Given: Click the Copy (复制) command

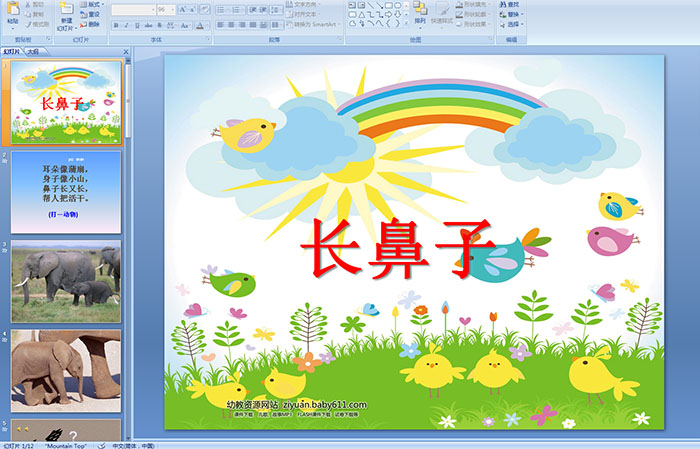Looking at the screenshot, I should point(34,14).
